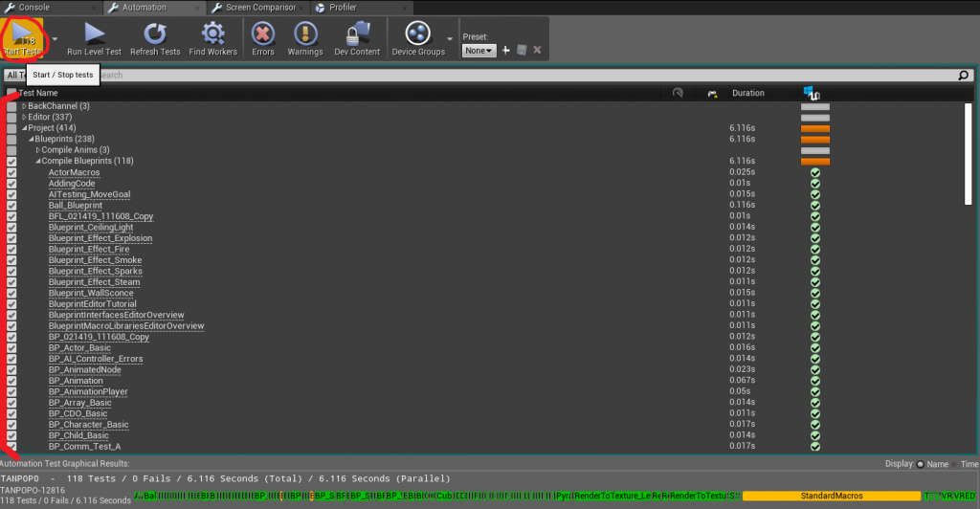980x509 pixels.
Task: Switch to the Screen Comparison tab
Action: tap(258, 8)
